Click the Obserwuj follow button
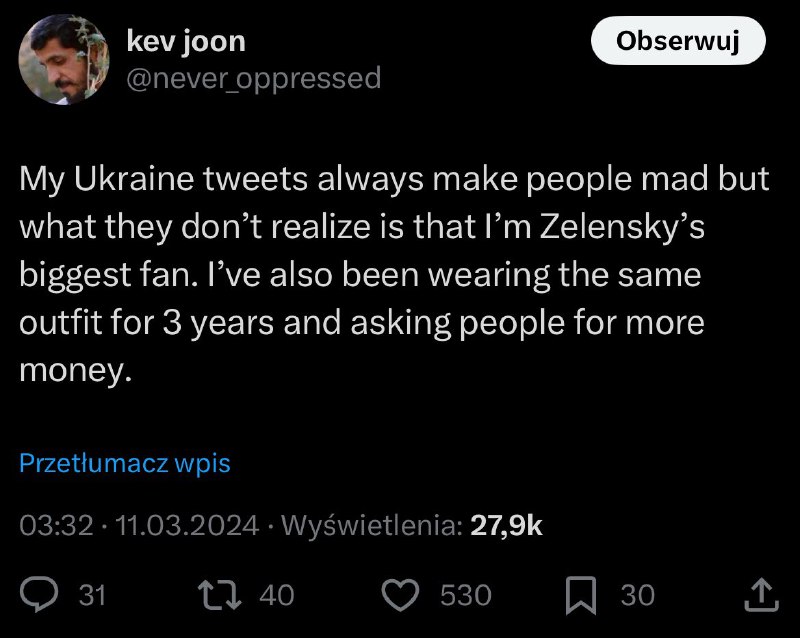800x638 pixels. click(678, 40)
